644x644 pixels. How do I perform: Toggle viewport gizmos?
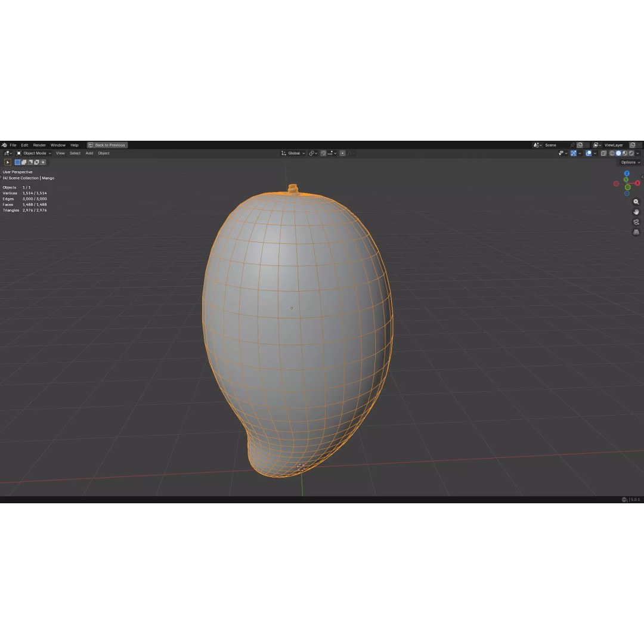click(x=574, y=153)
